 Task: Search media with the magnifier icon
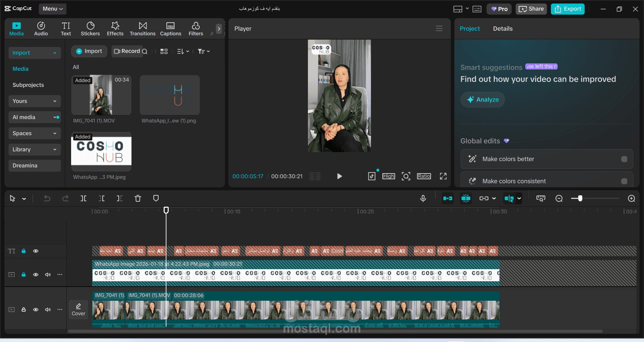click(145, 51)
